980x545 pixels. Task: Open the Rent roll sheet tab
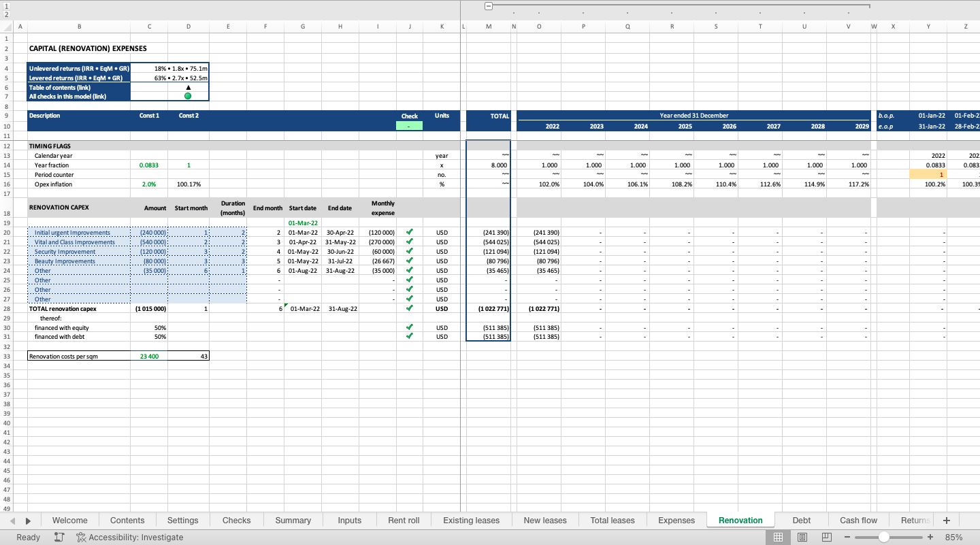tap(404, 521)
